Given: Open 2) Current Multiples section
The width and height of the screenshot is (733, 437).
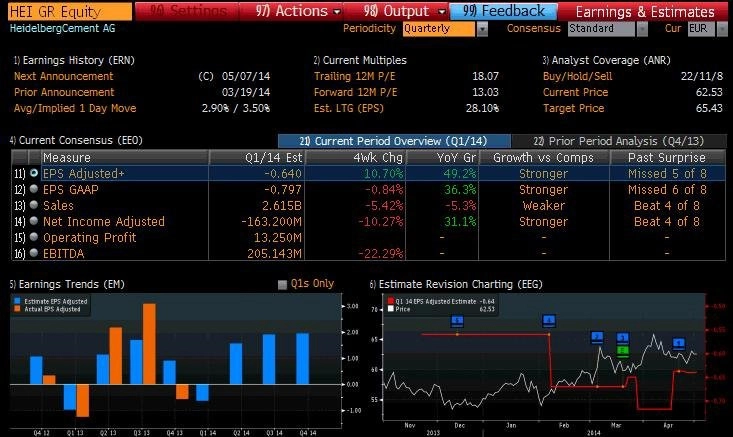Looking at the screenshot, I should coord(360,60).
